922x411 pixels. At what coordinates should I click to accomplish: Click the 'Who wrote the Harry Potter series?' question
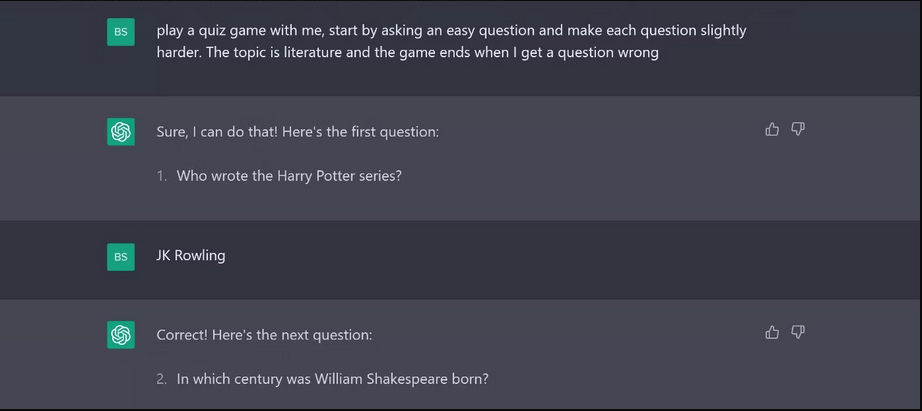tap(289, 176)
